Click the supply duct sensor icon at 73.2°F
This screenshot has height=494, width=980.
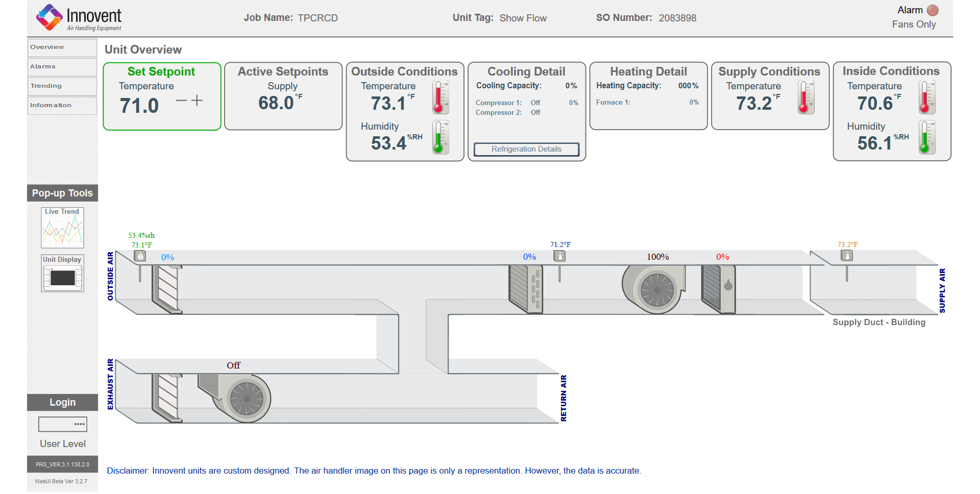(x=847, y=256)
